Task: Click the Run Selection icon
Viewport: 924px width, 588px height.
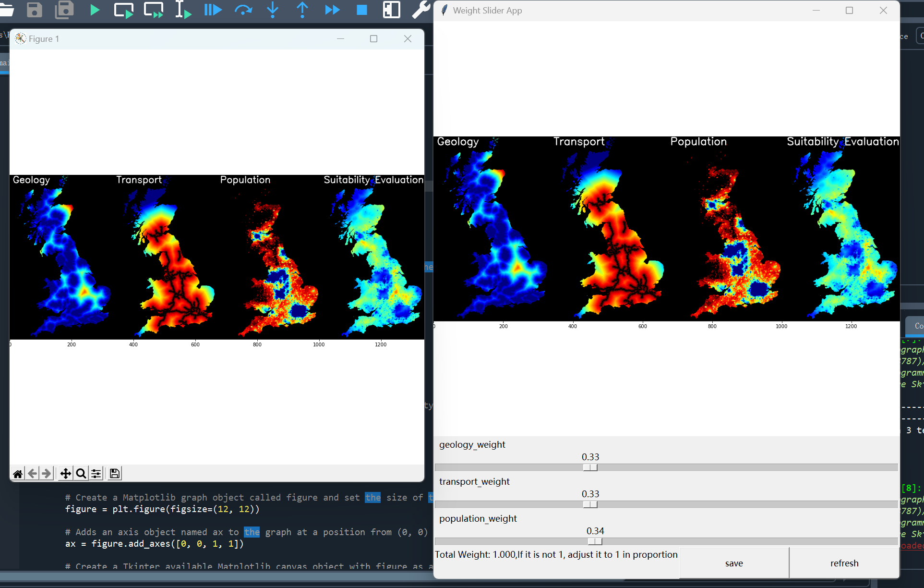Action: point(183,10)
